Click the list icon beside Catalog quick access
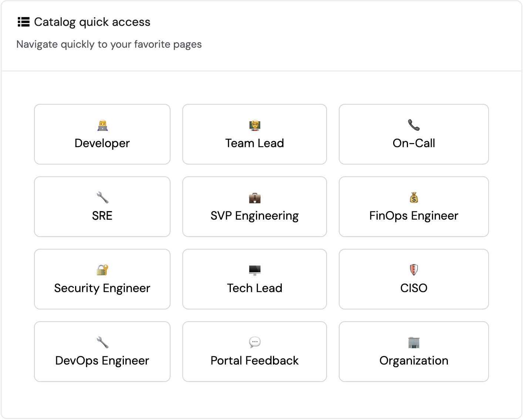Viewport: 523px width, 420px height. tap(24, 22)
